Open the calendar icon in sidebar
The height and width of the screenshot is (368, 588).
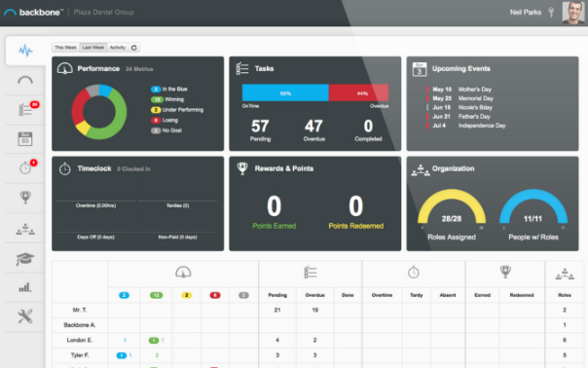click(x=25, y=139)
